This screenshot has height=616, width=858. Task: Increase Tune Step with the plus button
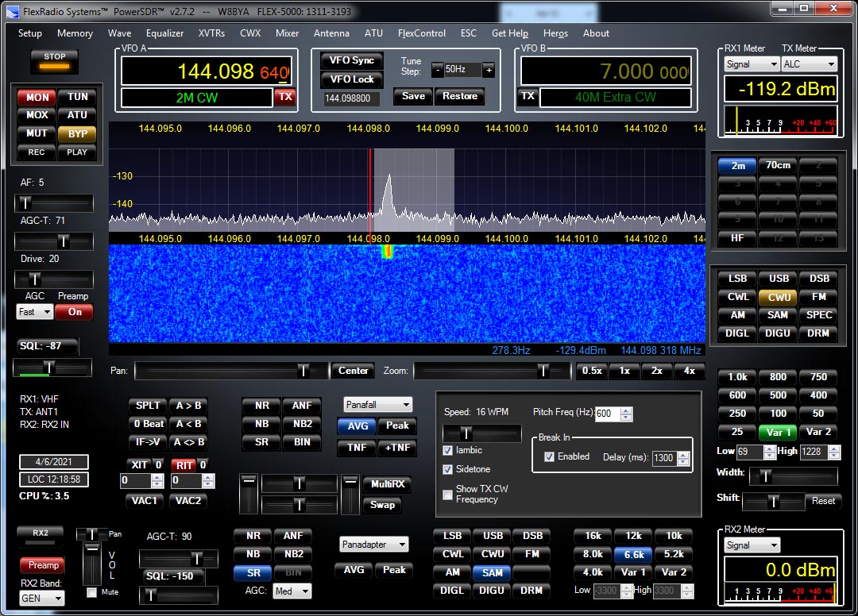[x=489, y=69]
